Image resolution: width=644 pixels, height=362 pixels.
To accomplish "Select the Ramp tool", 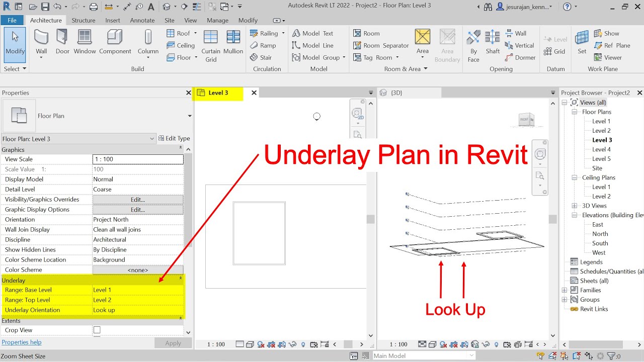I will (x=263, y=45).
